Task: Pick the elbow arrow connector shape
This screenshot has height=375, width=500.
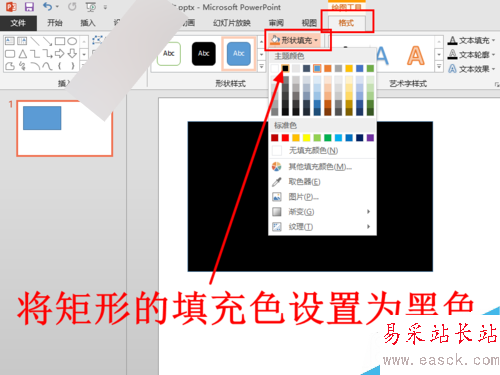Action: [47, 54]
